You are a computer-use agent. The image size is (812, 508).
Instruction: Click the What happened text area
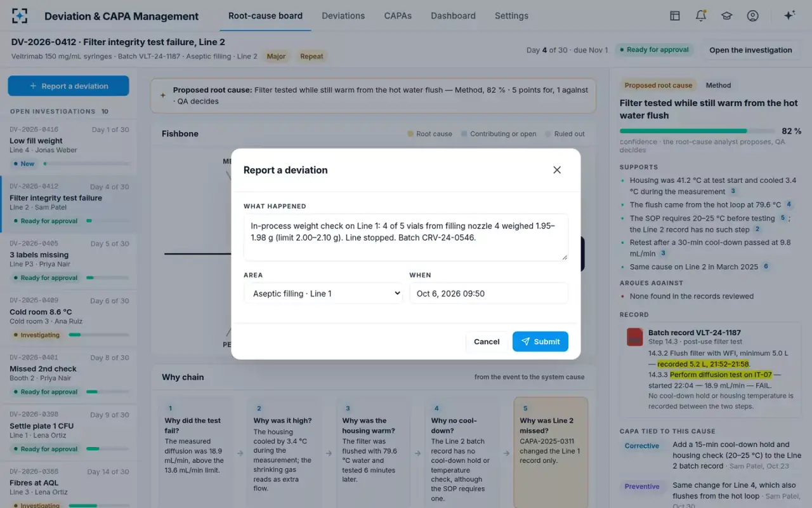406,237
